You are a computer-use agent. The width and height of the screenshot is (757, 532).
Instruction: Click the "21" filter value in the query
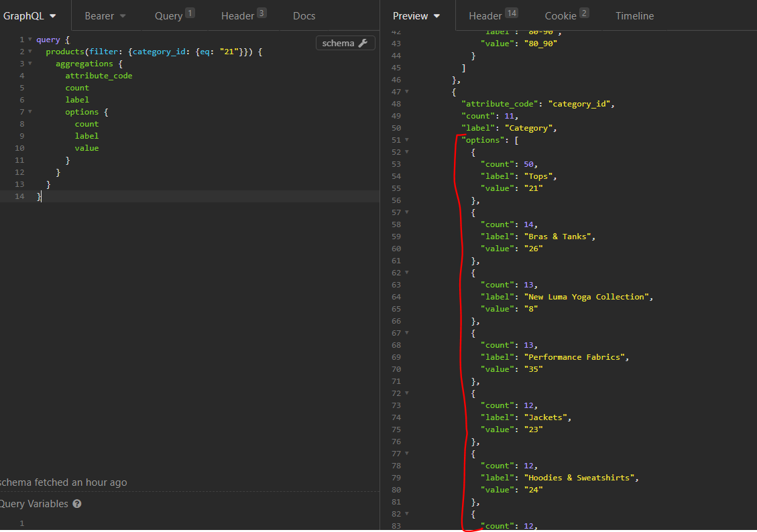click(229, 52)
